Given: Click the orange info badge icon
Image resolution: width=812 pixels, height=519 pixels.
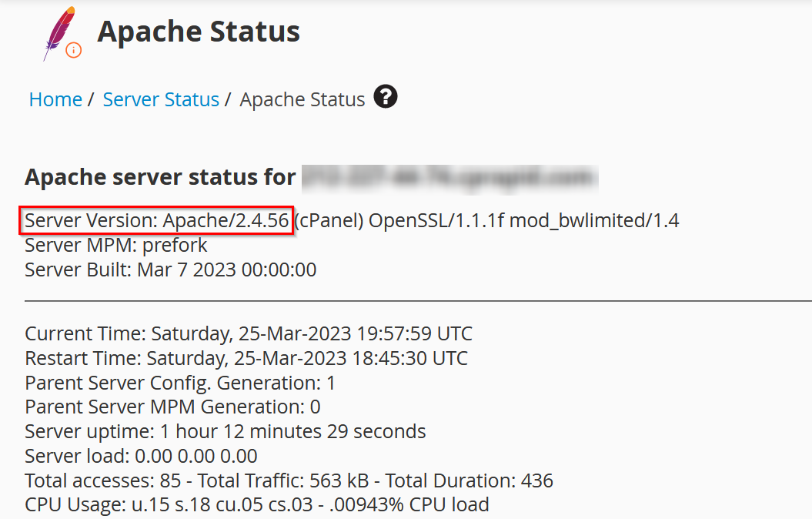Looking at the screenshot, I should click(x=73, y=51).
